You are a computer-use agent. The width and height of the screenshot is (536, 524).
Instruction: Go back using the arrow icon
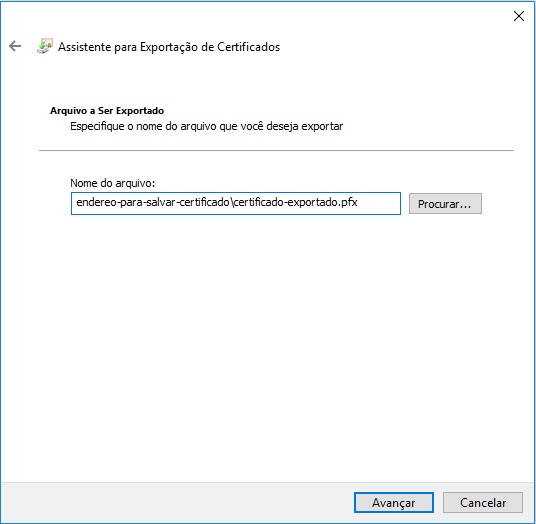tap(15, 46)
